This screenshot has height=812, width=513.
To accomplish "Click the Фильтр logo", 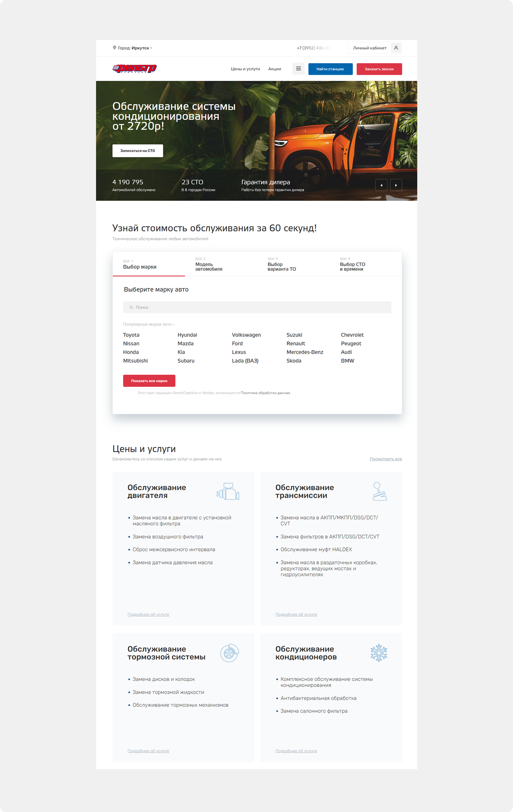I will click(x=135, y=68).
